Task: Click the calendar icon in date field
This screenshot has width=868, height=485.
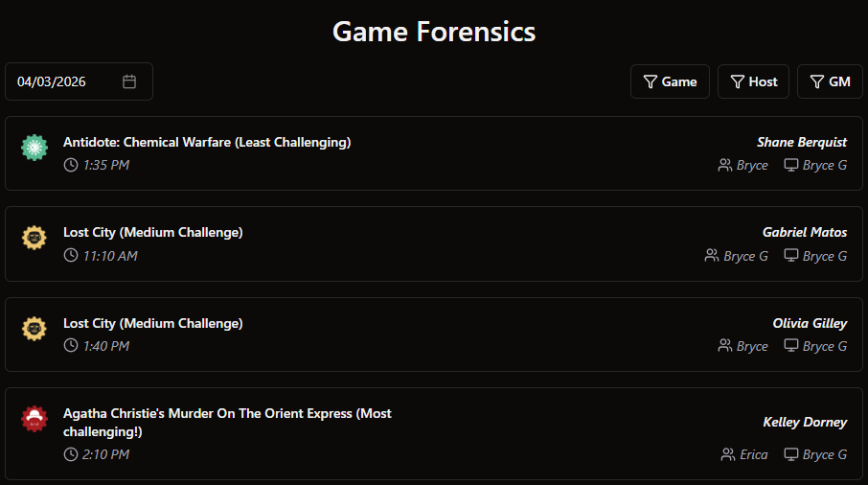Action: (129, 81)
